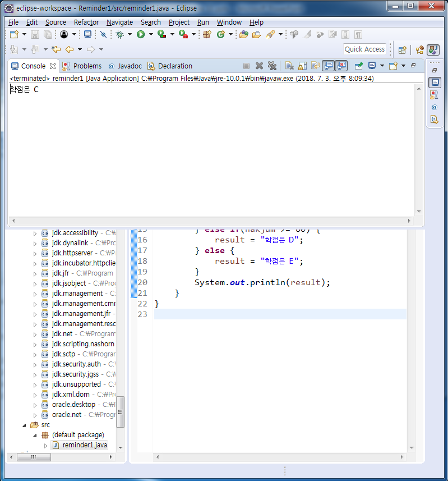Click the Open Task folder icon
The height and width of the screenshot is (481, 448).
(x=256, y=34)
